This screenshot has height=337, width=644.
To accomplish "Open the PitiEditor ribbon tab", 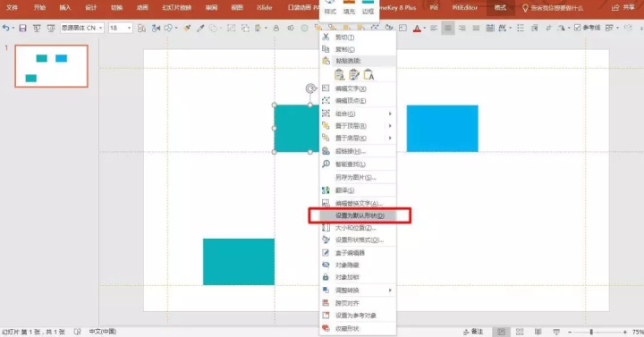I will coord(464,8).
